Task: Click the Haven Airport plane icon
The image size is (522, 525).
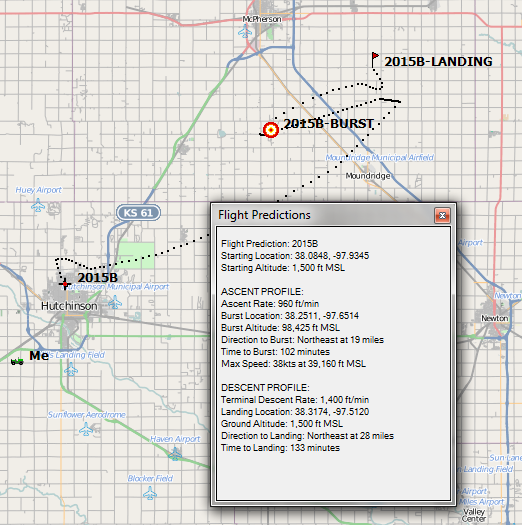Action: (x=175, y=454)
